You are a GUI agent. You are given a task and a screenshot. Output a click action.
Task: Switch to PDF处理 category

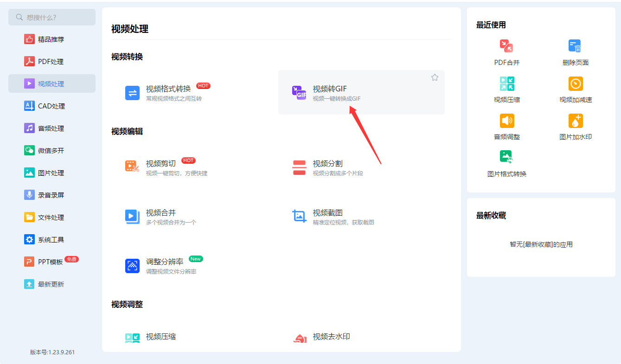(x=52, y=62)
